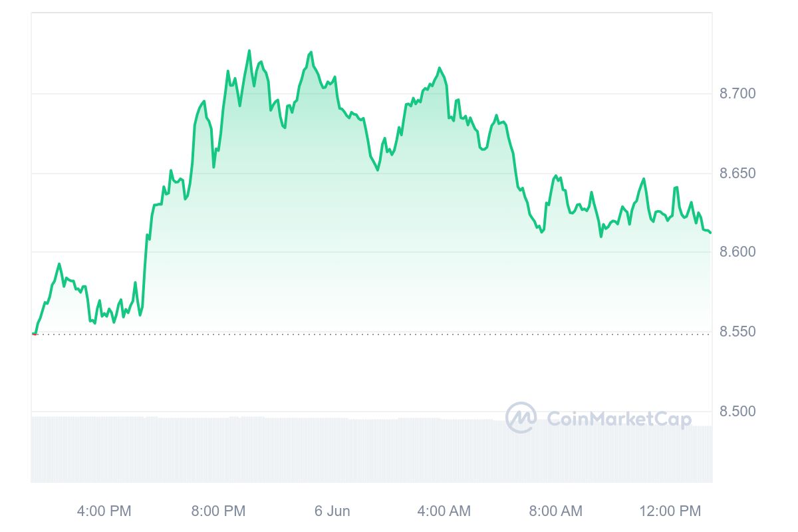The image size is (798, 532).
Task: Click the red starting dot of the price line
Action: 34,334
